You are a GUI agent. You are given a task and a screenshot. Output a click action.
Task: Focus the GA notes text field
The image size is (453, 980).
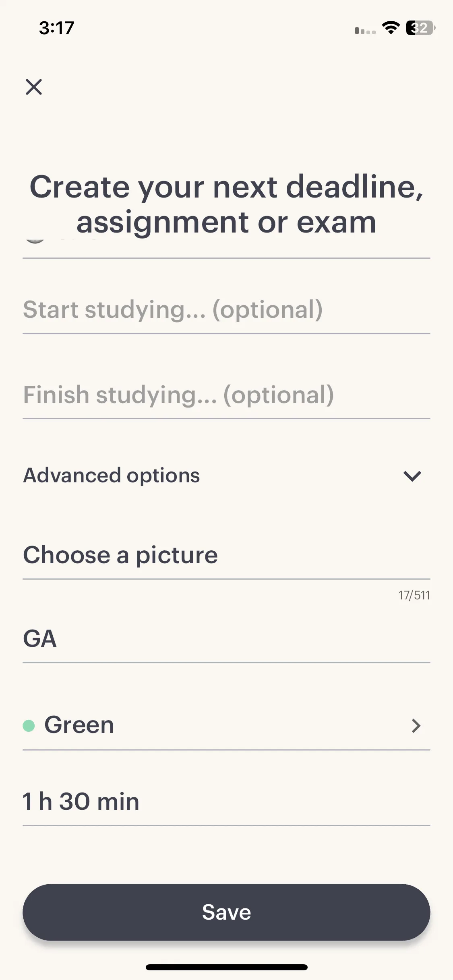pyautogui.click(x=226, y=638)
